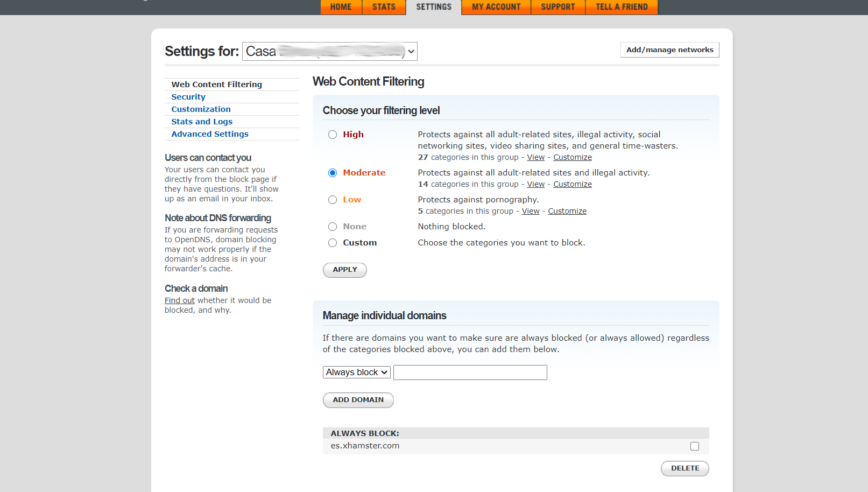This screenshot has height=492, width=868.
Task: Open the Support tab
Action: [558, 7]
